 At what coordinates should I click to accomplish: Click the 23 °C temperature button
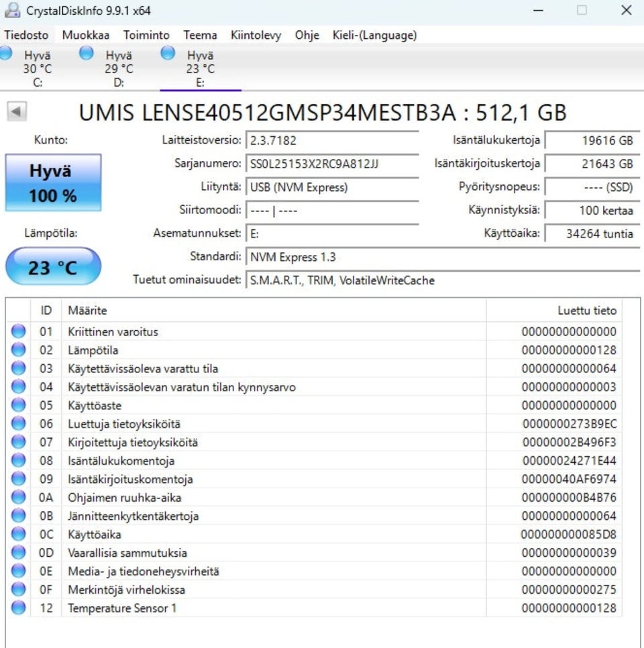53,266
